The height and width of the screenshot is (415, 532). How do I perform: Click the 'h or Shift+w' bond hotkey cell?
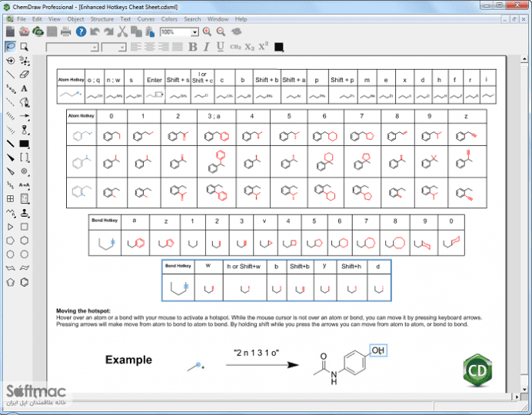(x=244, y=267)
